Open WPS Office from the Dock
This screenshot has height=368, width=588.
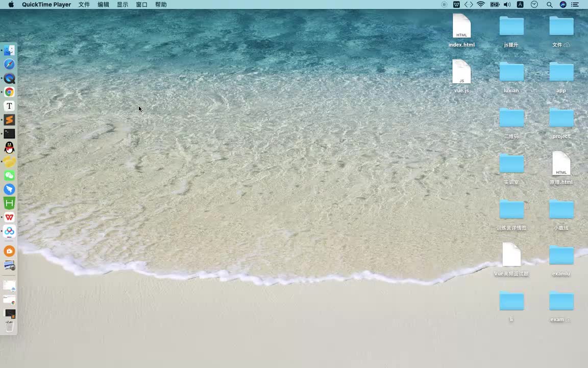(9, 217)
